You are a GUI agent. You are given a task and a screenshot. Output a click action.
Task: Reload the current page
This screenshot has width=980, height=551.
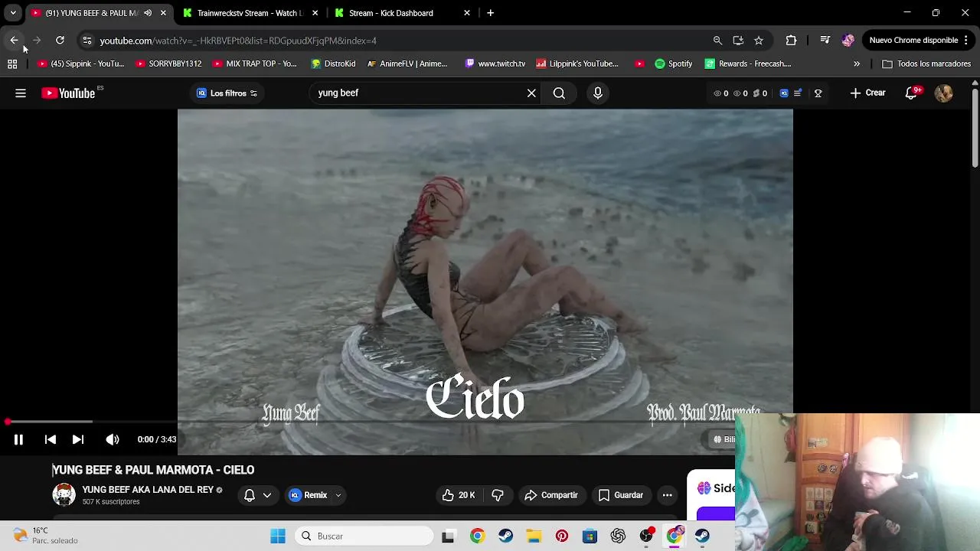[x=60, y=41]
